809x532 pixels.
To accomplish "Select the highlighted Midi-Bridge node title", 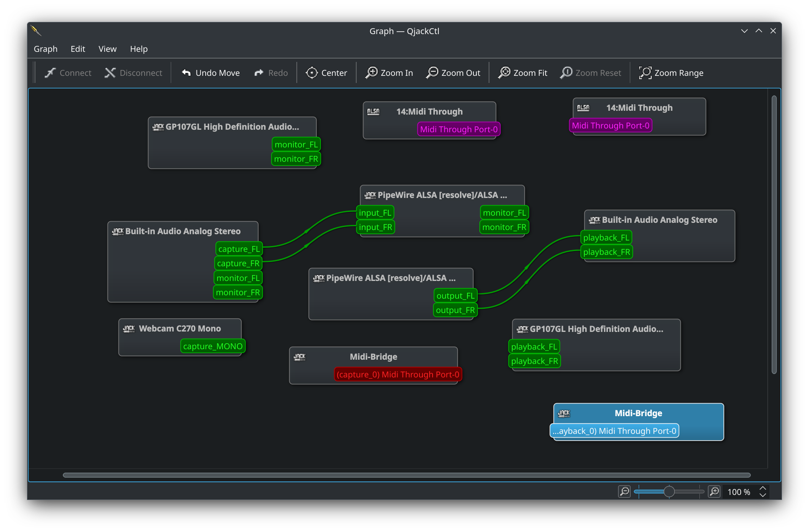I will (x=638, y=413).
